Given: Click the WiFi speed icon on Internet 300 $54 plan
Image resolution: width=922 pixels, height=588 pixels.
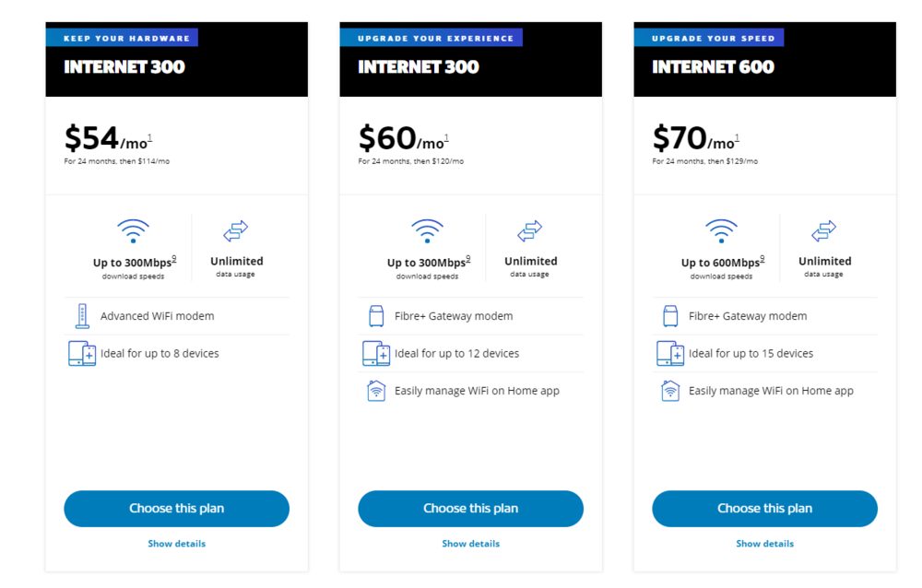Looking at the screenshot, I should coord(132,230).
